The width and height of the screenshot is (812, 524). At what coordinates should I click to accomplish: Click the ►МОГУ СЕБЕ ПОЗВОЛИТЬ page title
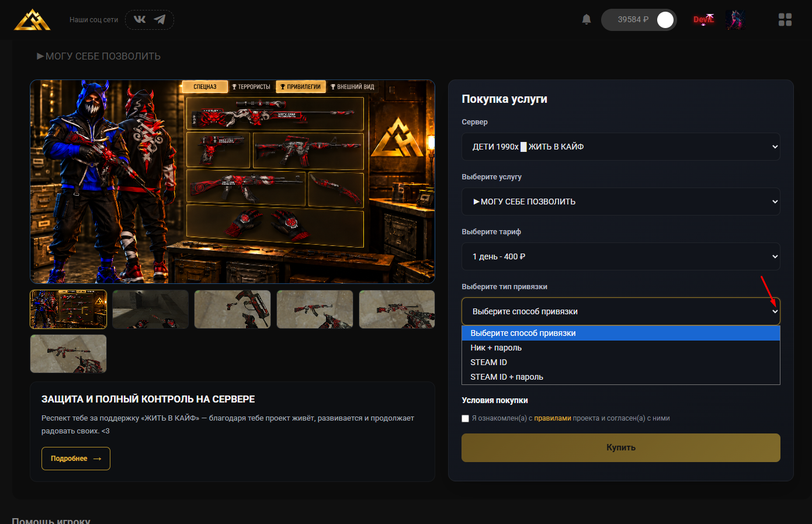pyautogui.click(x=98, y=56)
